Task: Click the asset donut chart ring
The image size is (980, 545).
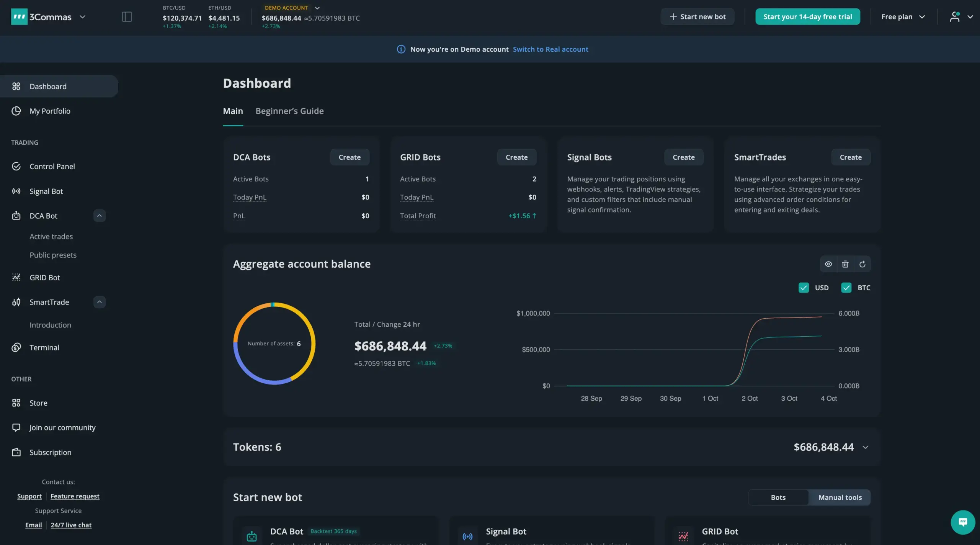Action: (x=313, y=344)
